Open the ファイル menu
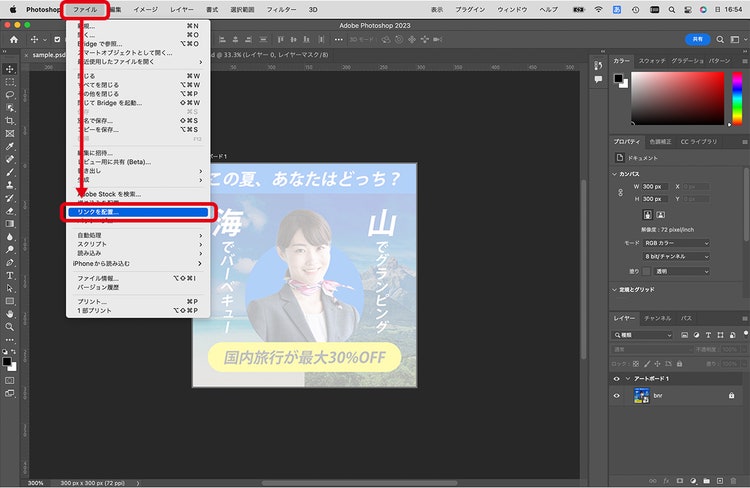Image resolution: width=750 pixels, height=488 pixels. pyautogui.click(x=85, y=10)
